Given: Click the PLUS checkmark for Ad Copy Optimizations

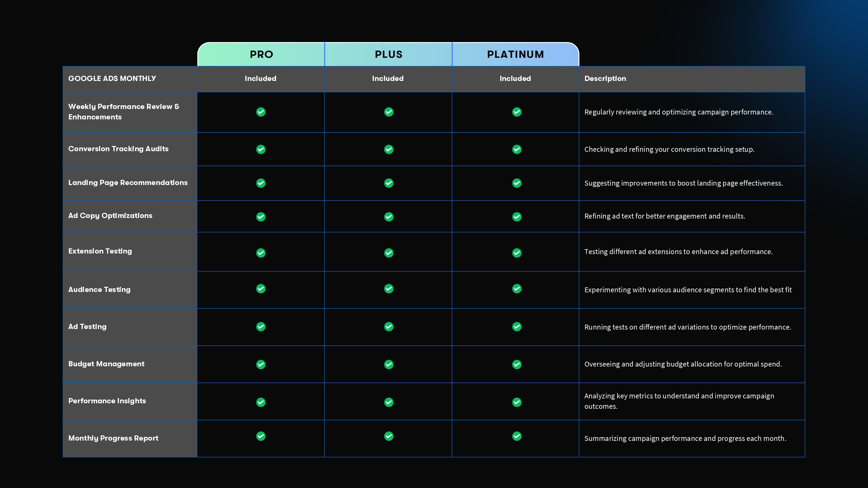Looking at the screenshot, I should pyautogui.click(x=389, y=217).
